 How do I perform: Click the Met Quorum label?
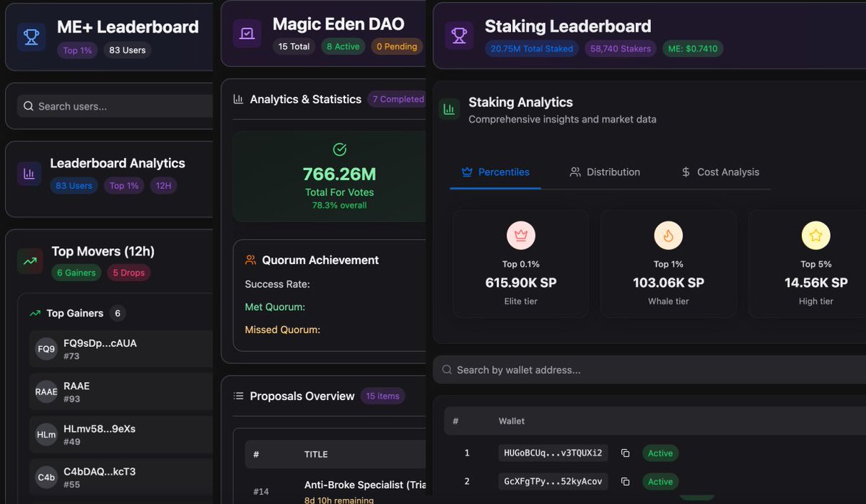coord(275,307)
